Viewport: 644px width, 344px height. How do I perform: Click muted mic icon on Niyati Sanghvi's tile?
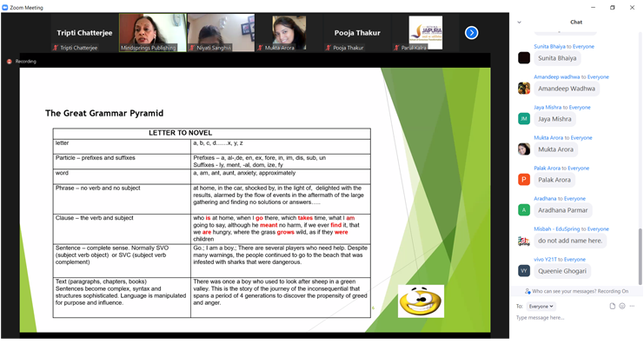tap(192, 48)
